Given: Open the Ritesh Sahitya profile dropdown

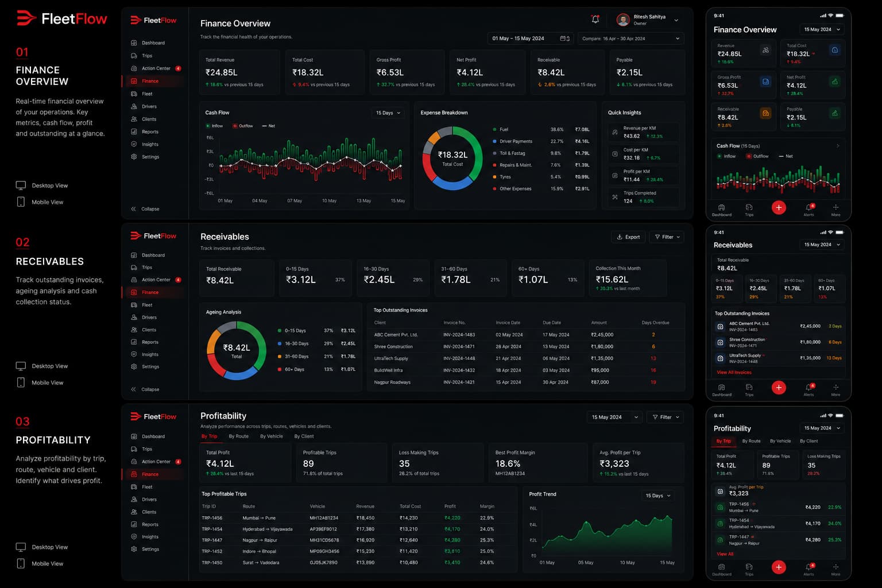Looking at the screenshot, I should 647,20.
